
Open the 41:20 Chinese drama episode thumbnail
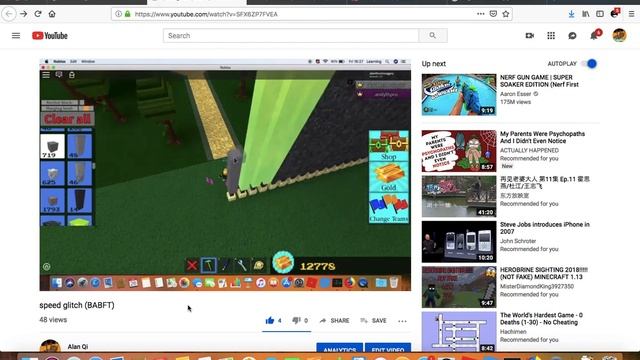(459, 196)
